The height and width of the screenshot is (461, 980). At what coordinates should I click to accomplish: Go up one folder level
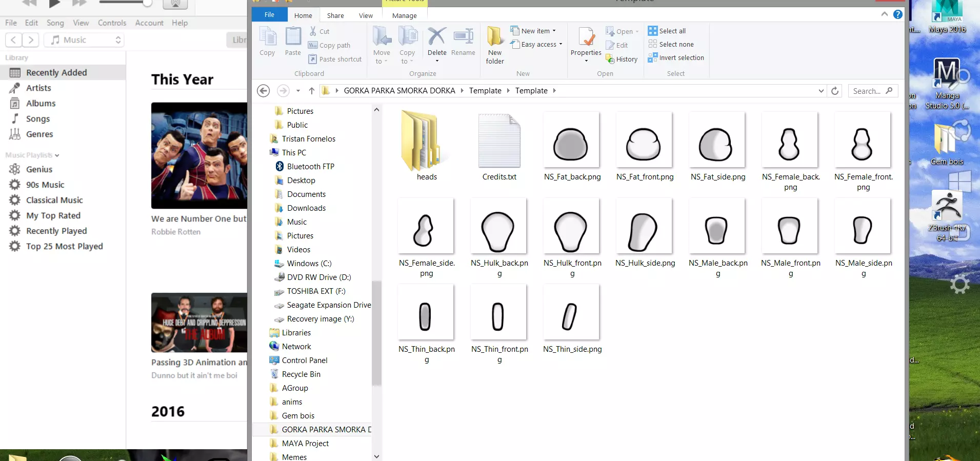point(312,91)
